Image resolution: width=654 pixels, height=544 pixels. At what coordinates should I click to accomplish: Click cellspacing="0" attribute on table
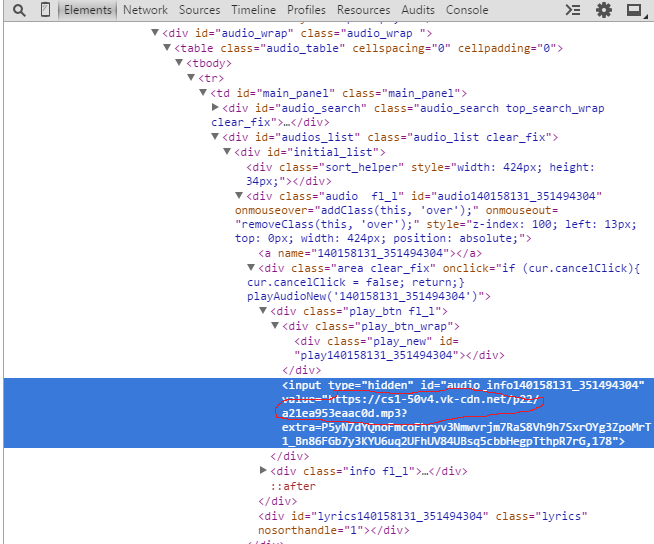click(401, 48)
